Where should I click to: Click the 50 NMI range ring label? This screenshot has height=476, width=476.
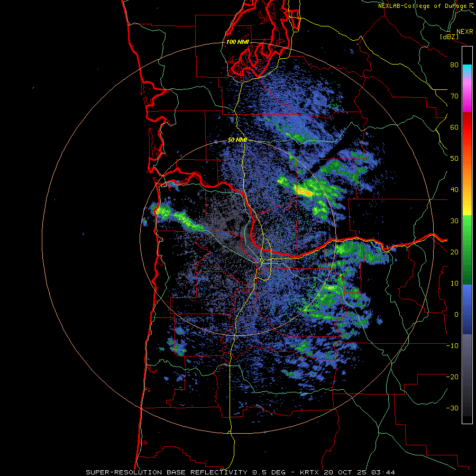[237, 140]
